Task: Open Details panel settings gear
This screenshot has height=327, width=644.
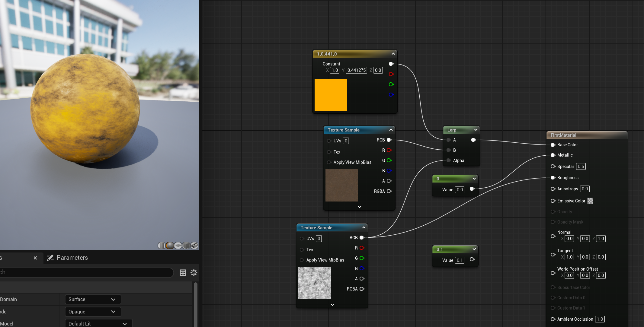Action: pos(194,273)
